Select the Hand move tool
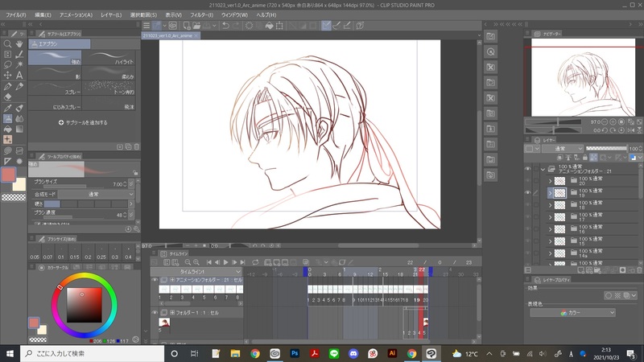 click(19, 44)
